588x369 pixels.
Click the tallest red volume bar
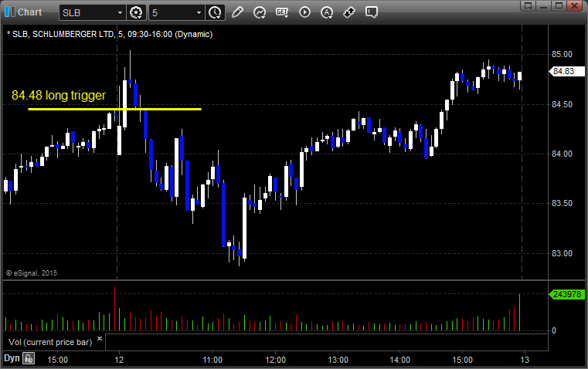click(x=115, y=309)
